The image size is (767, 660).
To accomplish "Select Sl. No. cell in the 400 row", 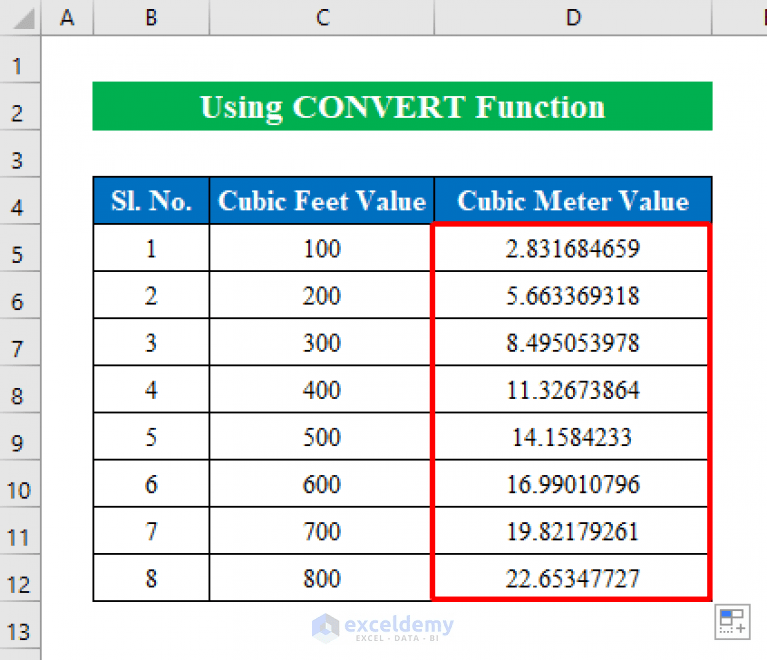I will (x=151, y=389).
